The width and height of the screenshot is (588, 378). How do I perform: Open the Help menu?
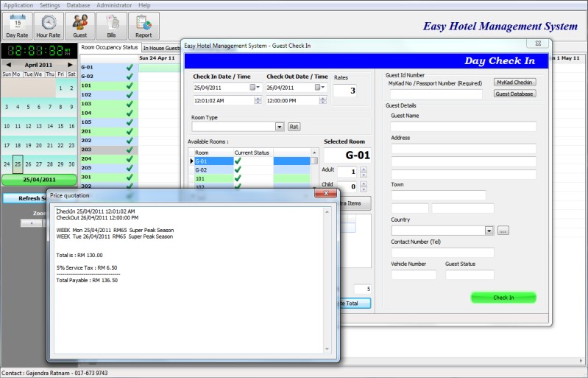144,5
